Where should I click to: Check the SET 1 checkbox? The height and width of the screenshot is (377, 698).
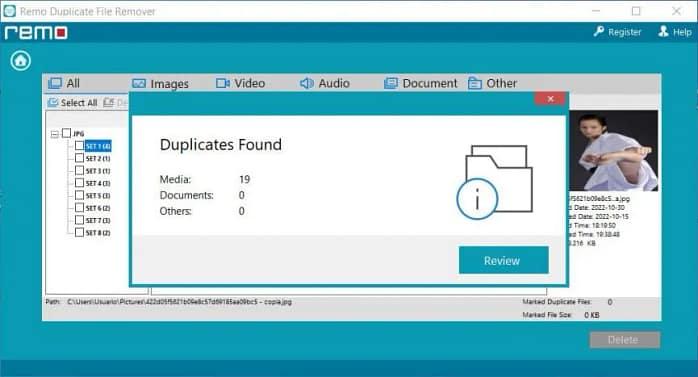[79, 146]
